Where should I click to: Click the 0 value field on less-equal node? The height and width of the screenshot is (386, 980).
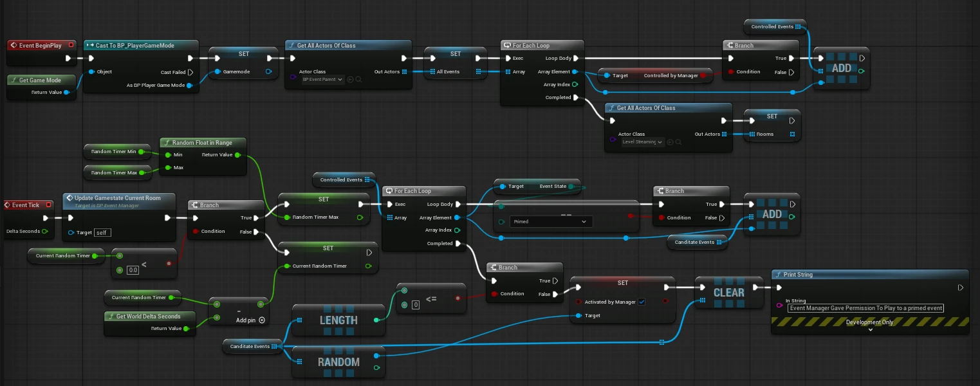[x=415, y=305]
